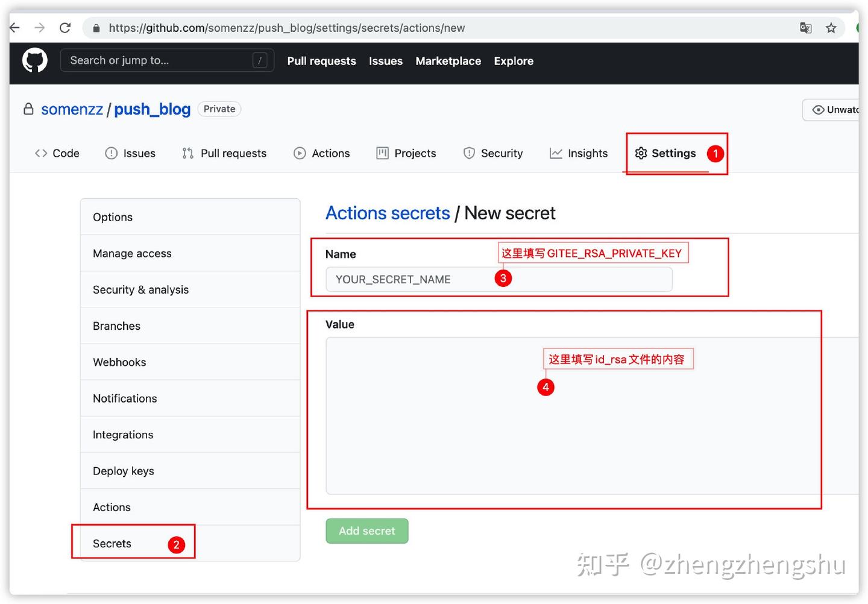
Task: Click the Settings gear icon
Action: pyautogui.click(x=641, y=154)
